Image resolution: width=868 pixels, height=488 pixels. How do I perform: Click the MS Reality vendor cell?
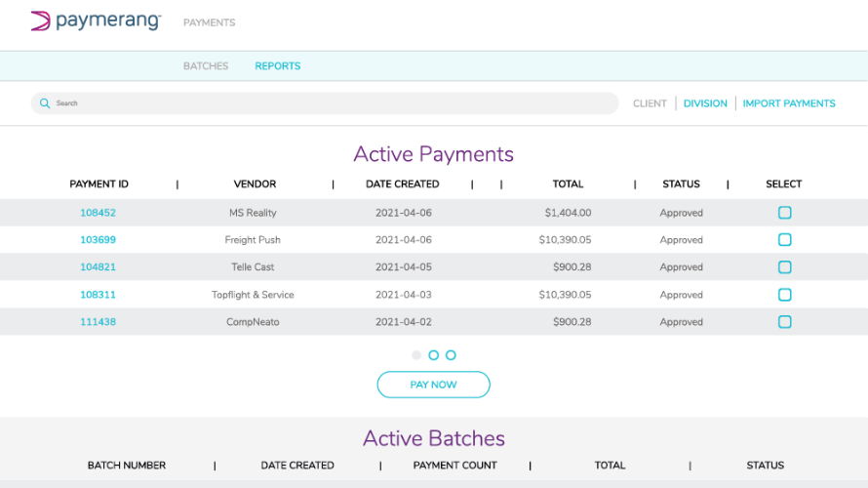coord(253,213)
